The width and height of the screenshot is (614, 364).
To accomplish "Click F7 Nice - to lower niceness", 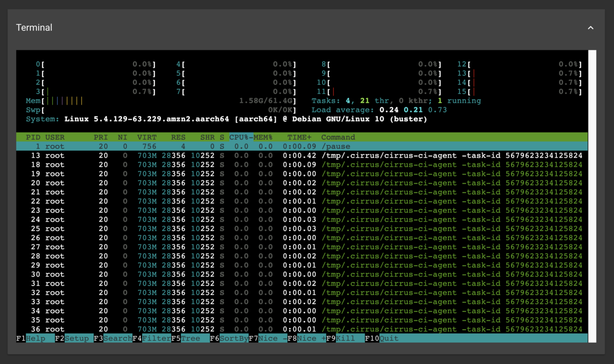I will point(268,339).
